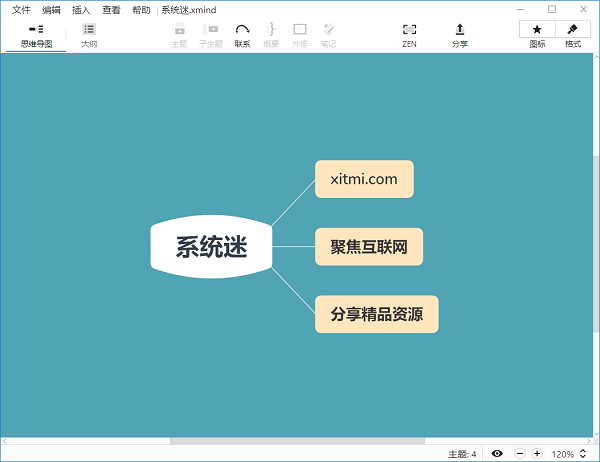Viewport: 600px width, 462px height.
Task: Select the xitmi.com topic node
Action: click(x=364, y=179)
